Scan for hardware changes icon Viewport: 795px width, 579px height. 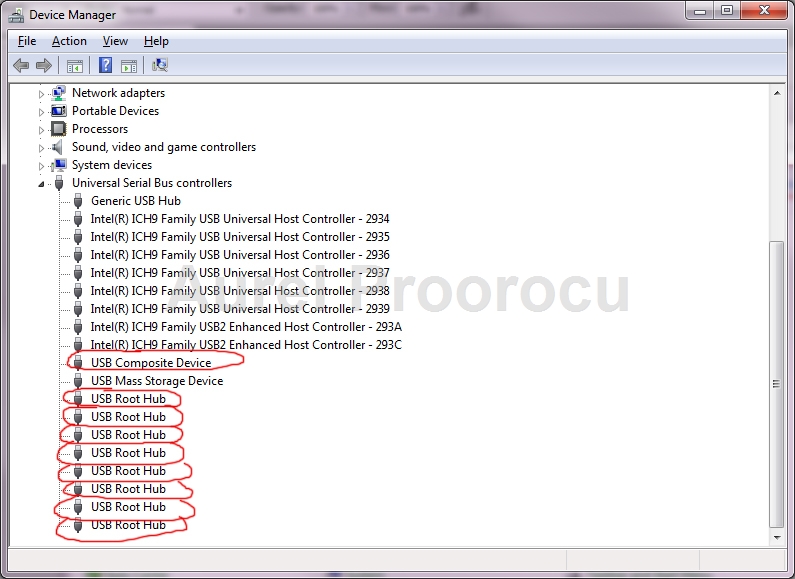pos(160,65)
